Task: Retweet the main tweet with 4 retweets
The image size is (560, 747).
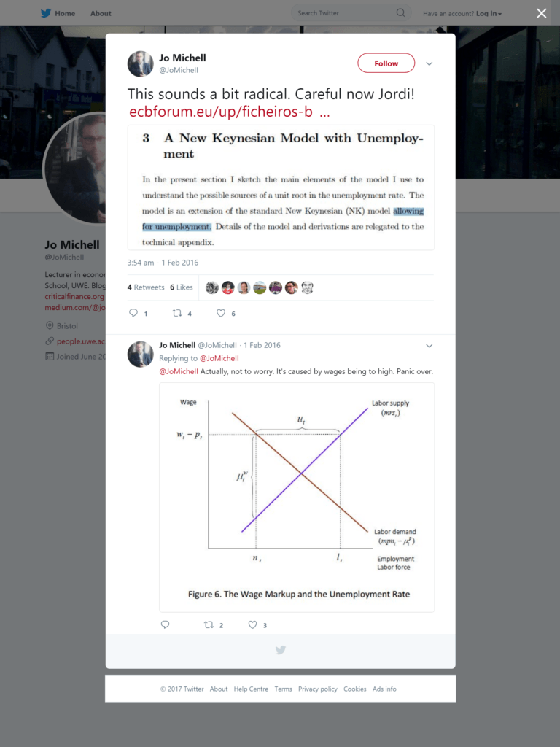Action: (177, 313)
